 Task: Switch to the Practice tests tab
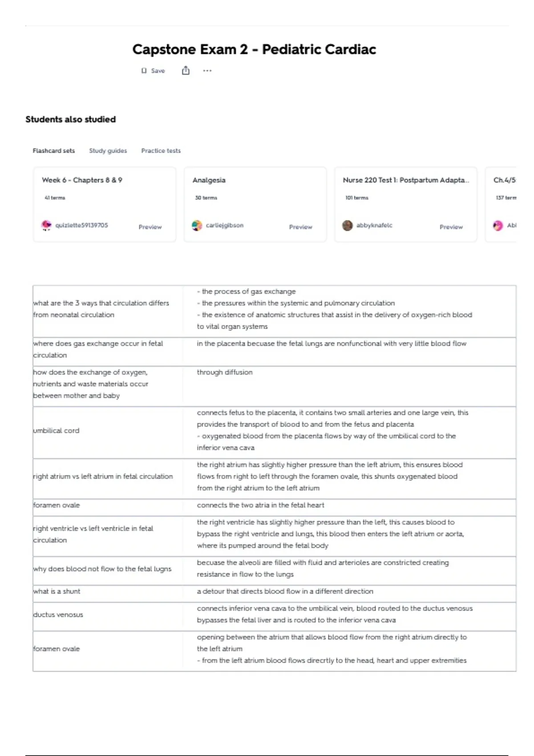pos(161,151)
